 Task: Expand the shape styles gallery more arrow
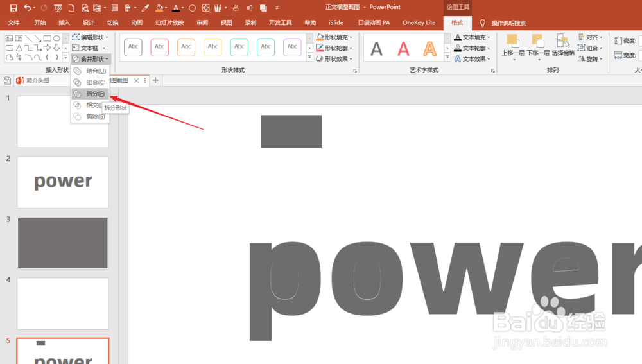[309, 58]
